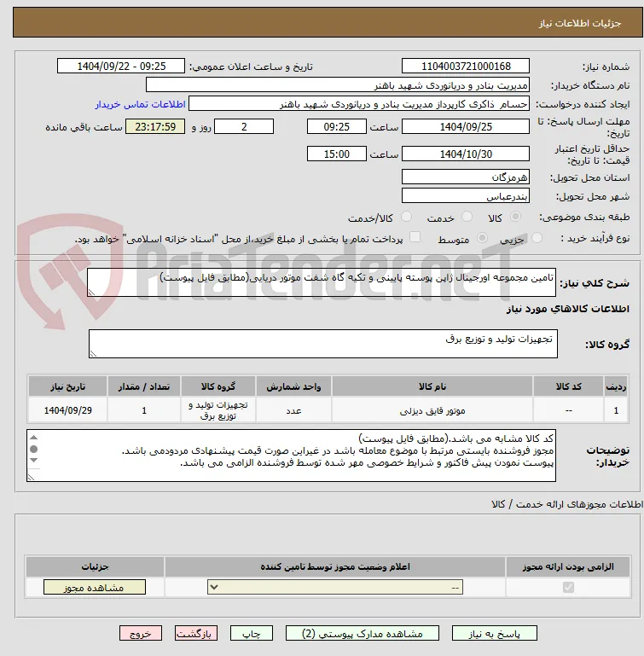The width and height of the screenshot is (644, 656).
Task: Click the کد کالا column header
Action: 568,386
